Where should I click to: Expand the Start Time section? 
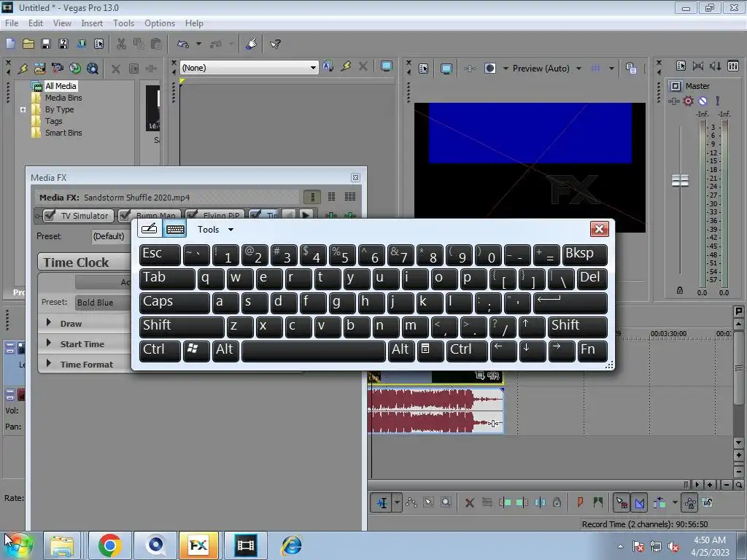coord(49,343)
